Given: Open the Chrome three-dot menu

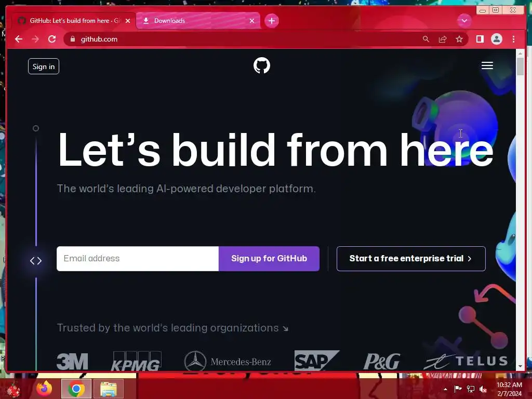Looking at the screenshot, I should 513,39.
